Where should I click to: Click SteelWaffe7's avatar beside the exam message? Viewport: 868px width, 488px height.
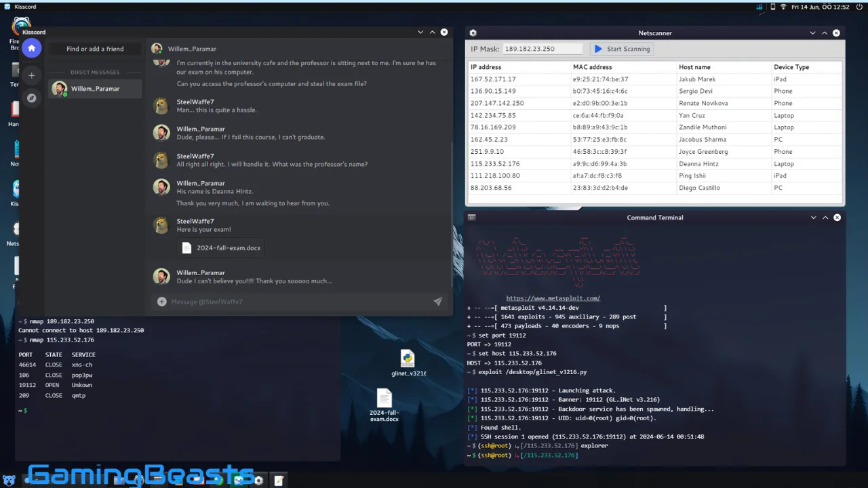click(161, 226)
